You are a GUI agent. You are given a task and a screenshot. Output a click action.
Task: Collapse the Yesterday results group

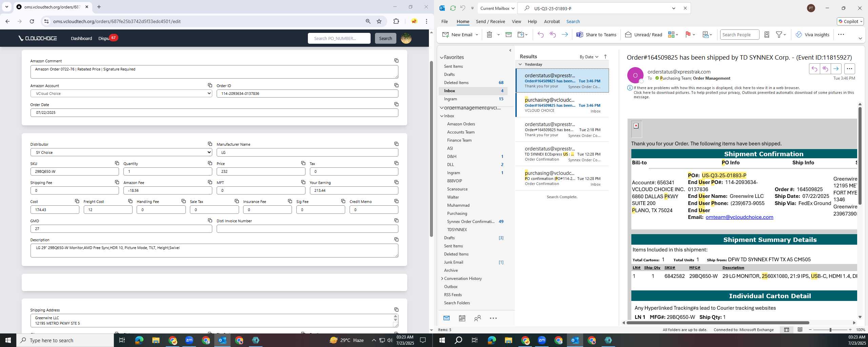520,64
